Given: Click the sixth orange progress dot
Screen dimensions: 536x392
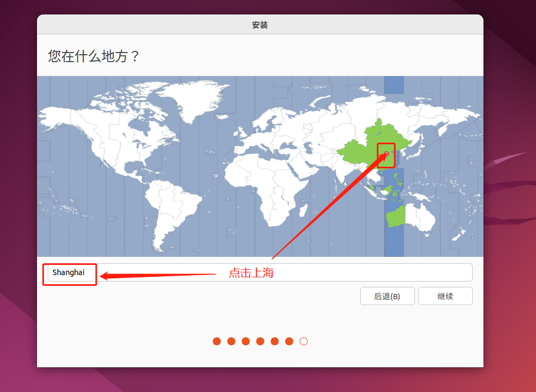Looking at the screenshot, I should [289, 342].
